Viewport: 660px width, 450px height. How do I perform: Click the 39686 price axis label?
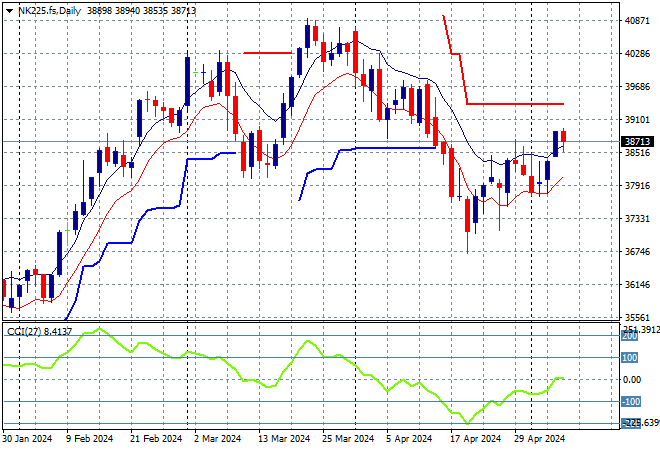coord(637,87)
